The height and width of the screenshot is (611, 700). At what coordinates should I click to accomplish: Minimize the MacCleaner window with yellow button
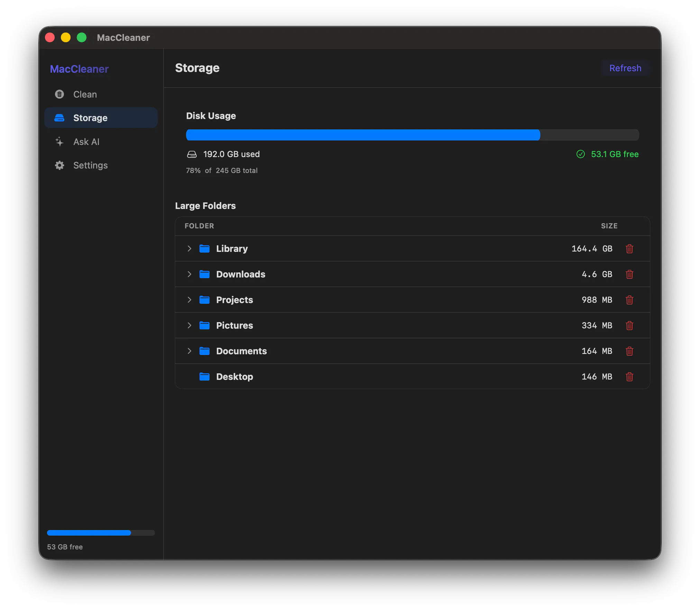pos(66,37)
